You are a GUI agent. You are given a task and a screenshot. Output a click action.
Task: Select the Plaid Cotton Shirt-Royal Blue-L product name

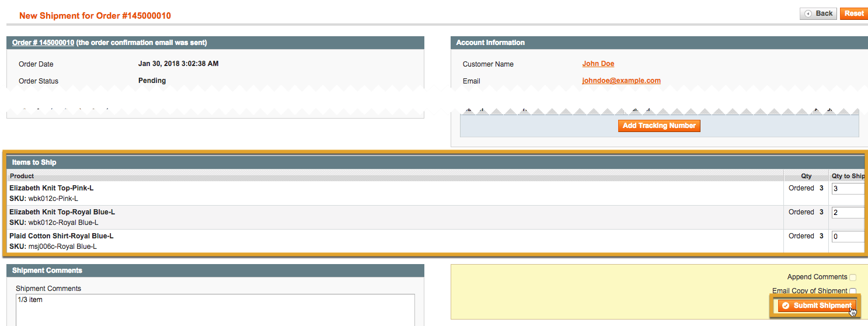(61, 236)
